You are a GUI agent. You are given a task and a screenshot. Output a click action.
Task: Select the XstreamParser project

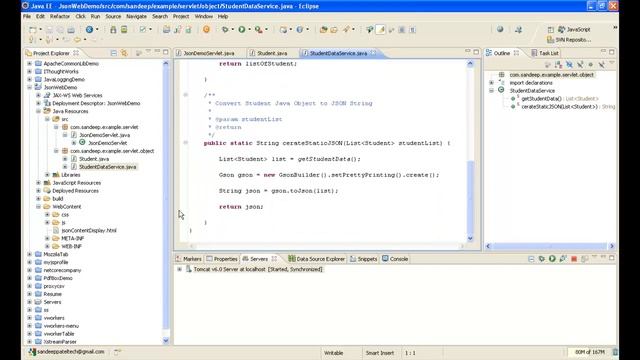(x=60, y=342)
